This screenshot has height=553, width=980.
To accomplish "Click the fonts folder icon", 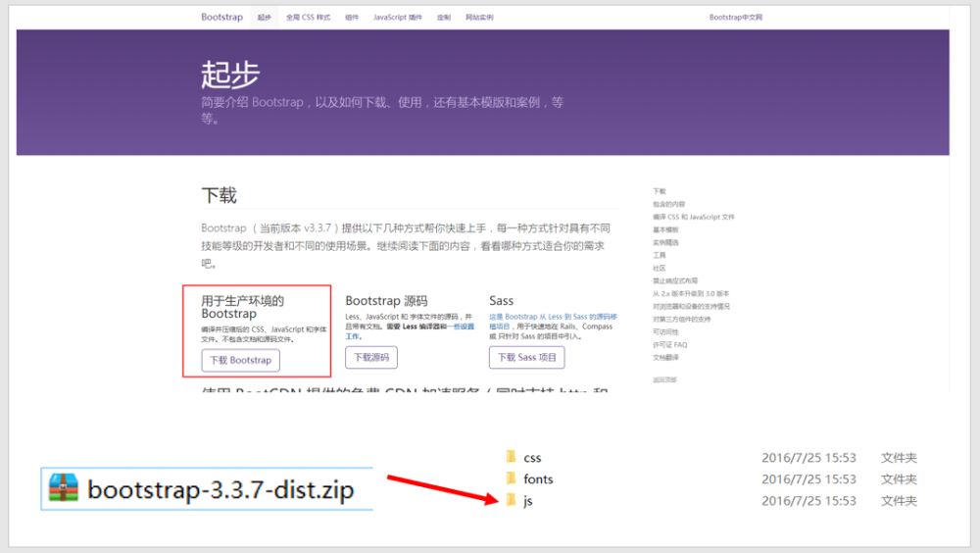I will [512, 478].
